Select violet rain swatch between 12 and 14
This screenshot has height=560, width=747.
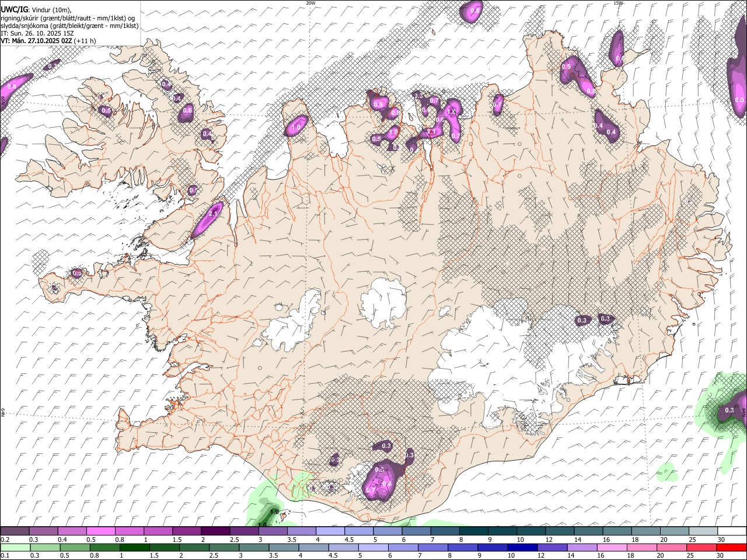point(551,547)
